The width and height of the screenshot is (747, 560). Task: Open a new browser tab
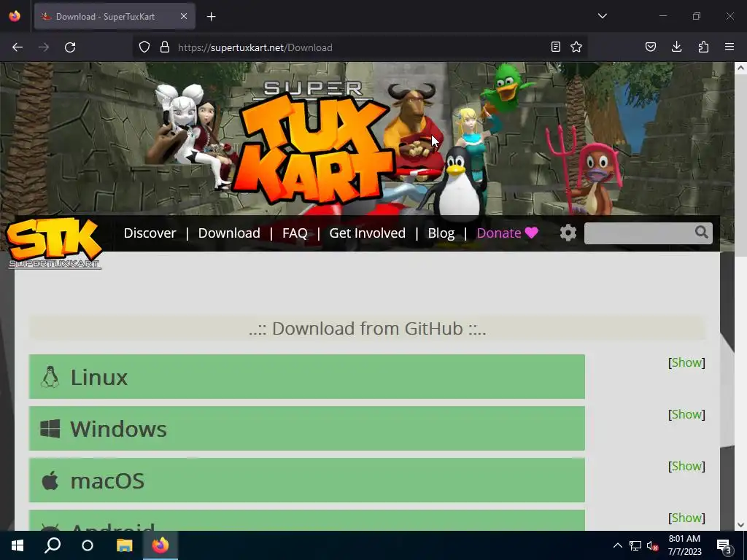212,17
